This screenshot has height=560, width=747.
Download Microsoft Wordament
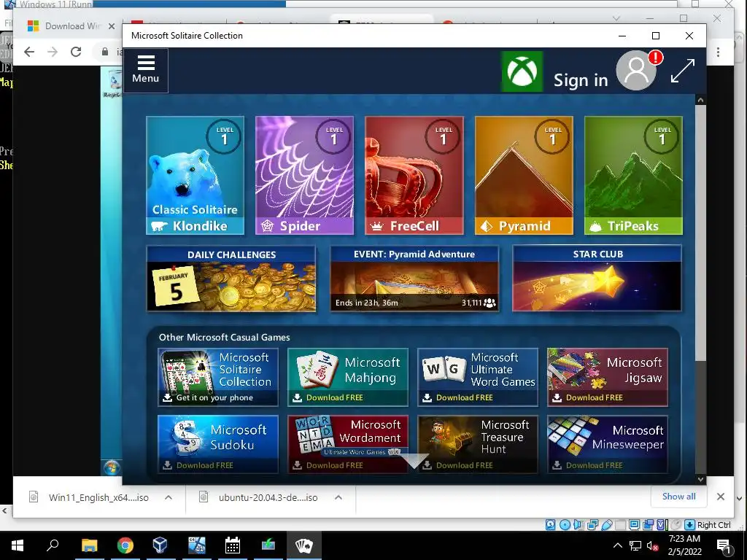point(348,444)
